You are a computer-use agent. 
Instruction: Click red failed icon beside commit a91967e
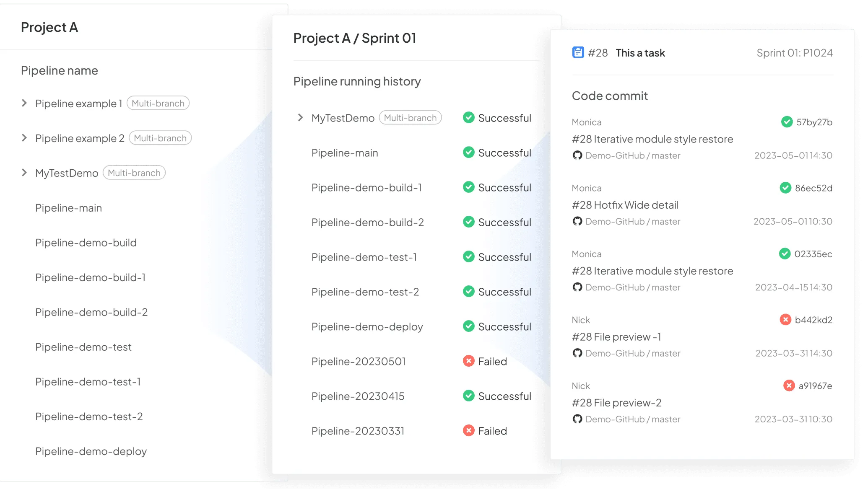click(x=789, y=386)
